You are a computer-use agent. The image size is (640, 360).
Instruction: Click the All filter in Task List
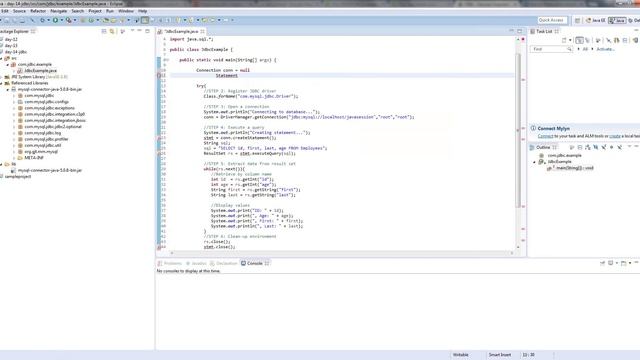[x=585, y=49]
